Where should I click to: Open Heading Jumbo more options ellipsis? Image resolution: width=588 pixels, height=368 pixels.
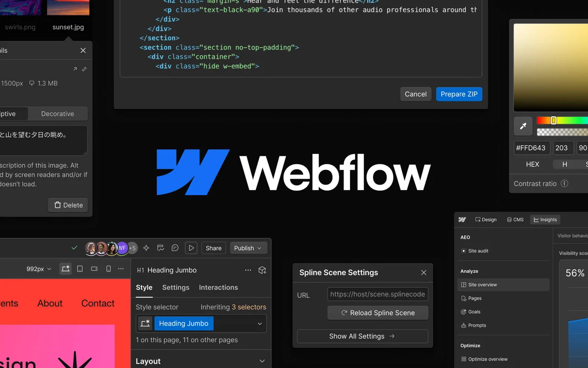pos(248,270)
